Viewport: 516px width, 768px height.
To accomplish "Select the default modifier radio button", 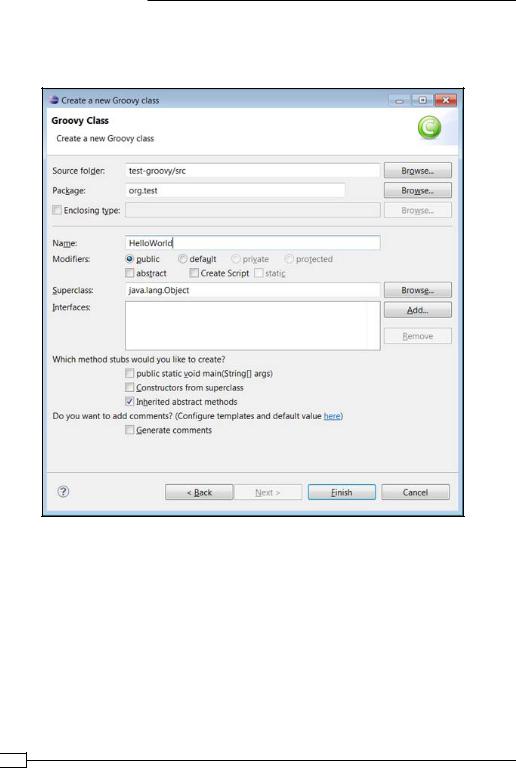I will [183, 259].
